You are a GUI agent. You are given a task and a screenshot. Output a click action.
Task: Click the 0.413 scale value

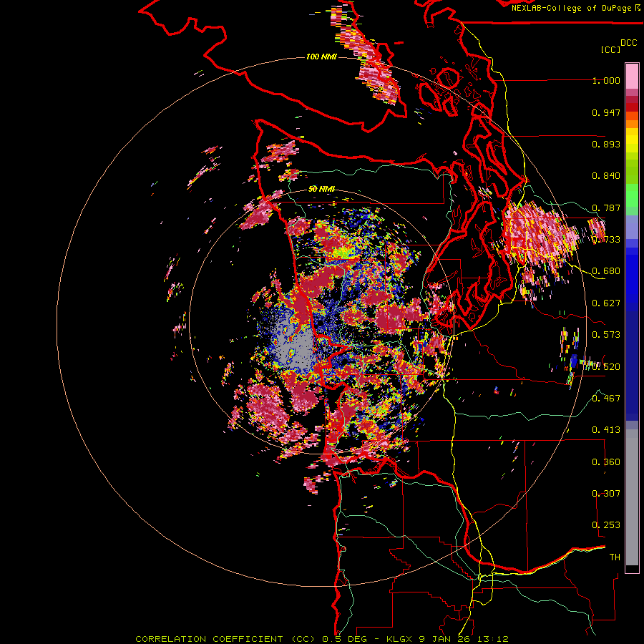[x=606, y=430]
